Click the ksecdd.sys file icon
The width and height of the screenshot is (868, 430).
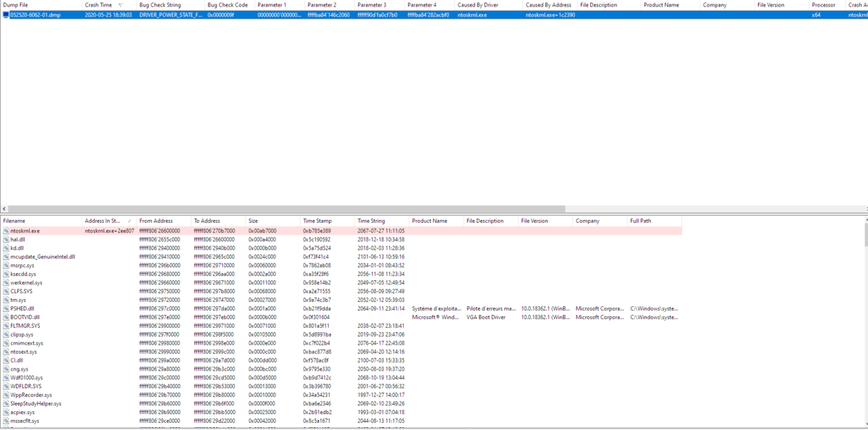6,274
